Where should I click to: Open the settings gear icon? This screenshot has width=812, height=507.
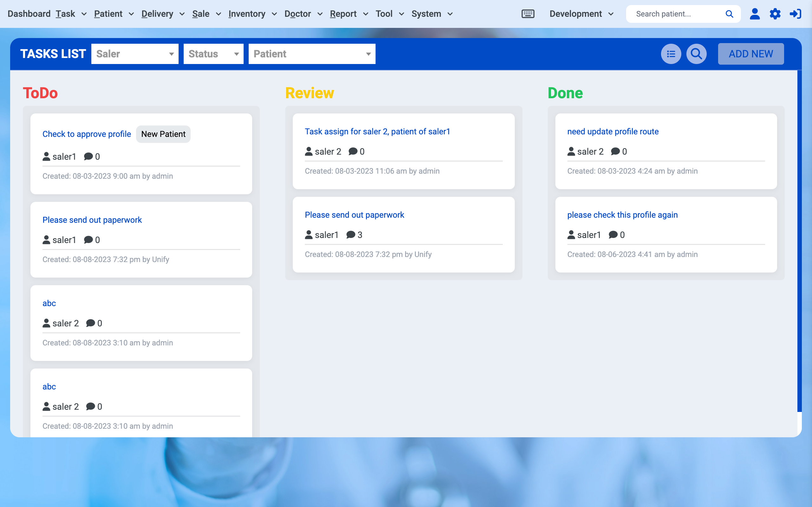pyautogui.click(x=776, y=14)
